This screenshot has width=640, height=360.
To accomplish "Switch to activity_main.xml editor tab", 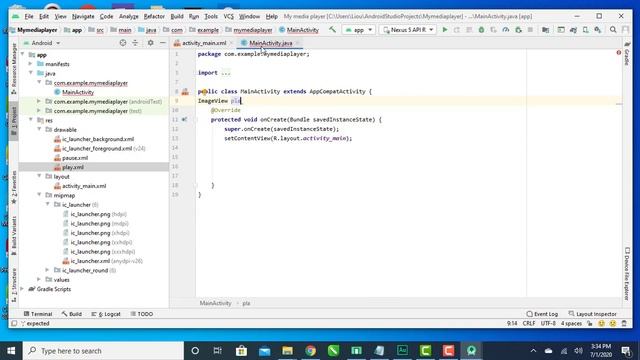I will pyautogui.click(x=204, y=43).
